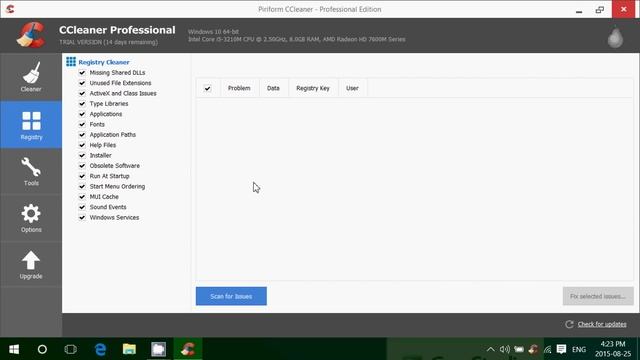Open the Action Center notifications icon
Viewport: 640px width, 360px height.
click(562, 349)
